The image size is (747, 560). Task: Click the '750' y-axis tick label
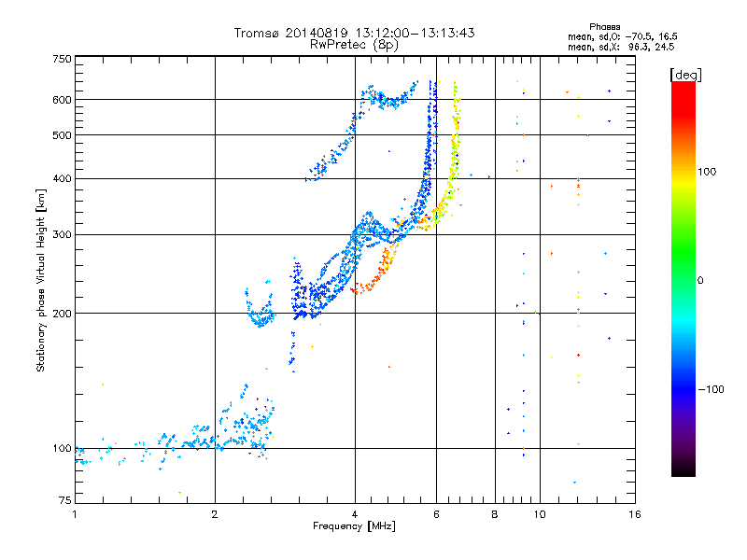(x=62, y=59)
